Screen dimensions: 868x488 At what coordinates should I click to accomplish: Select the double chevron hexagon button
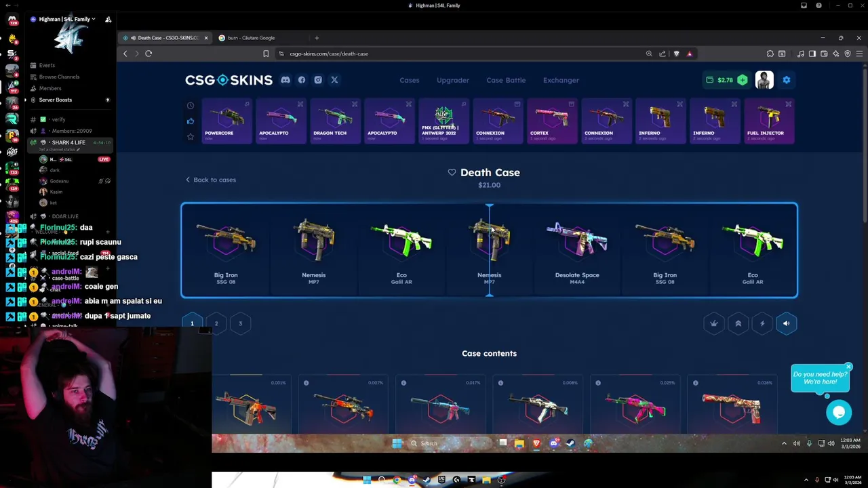[x=738, y=323]
